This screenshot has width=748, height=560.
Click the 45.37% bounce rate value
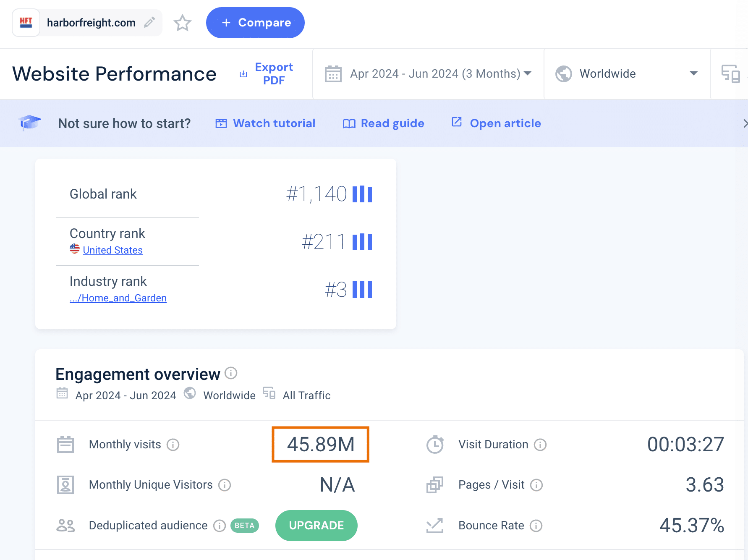click(x=692, y=526)
